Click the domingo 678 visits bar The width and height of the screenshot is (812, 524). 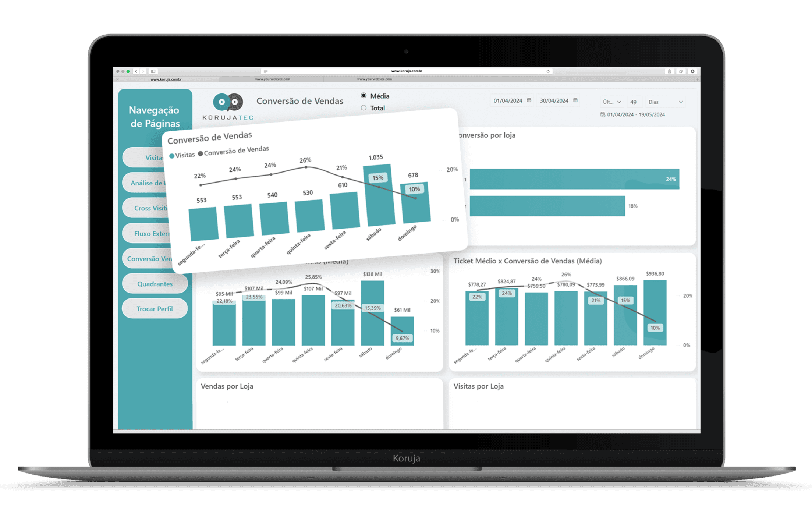[415, 203]
